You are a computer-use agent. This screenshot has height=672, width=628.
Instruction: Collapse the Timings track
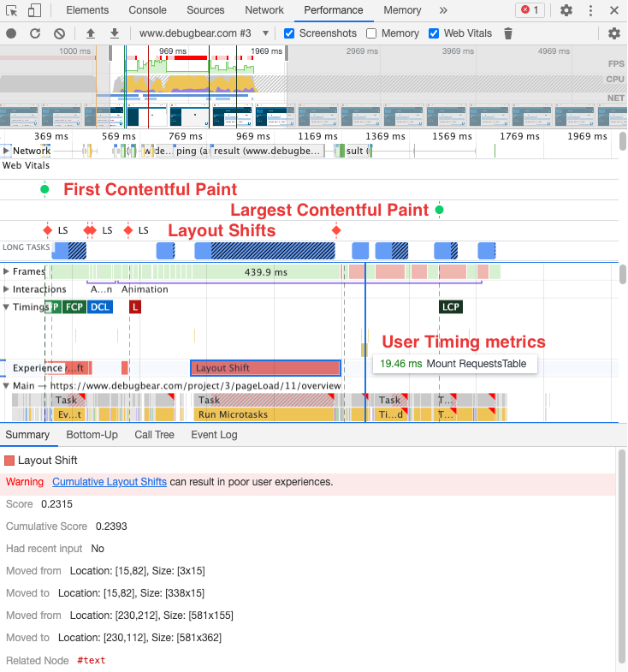tap(6, 306)
